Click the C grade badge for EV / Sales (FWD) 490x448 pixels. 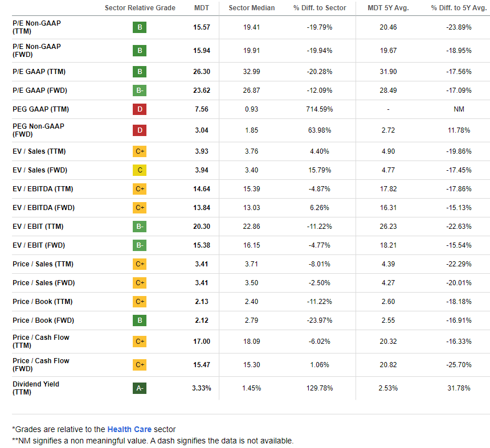click(x=140, y=170)
